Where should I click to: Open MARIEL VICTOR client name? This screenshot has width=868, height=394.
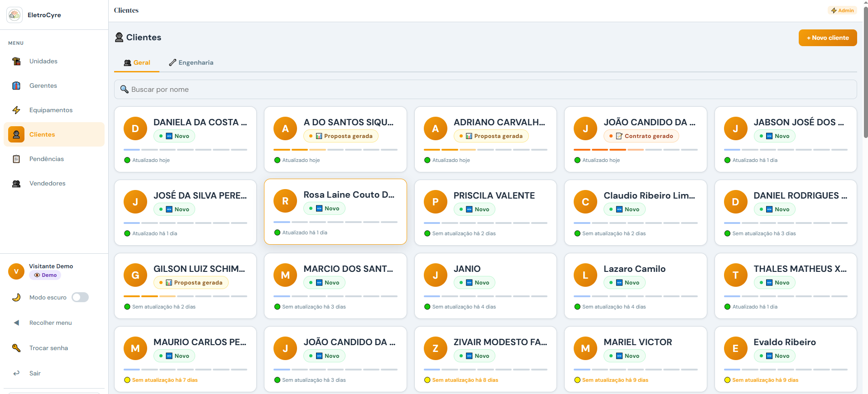click(x=638, y=342)
